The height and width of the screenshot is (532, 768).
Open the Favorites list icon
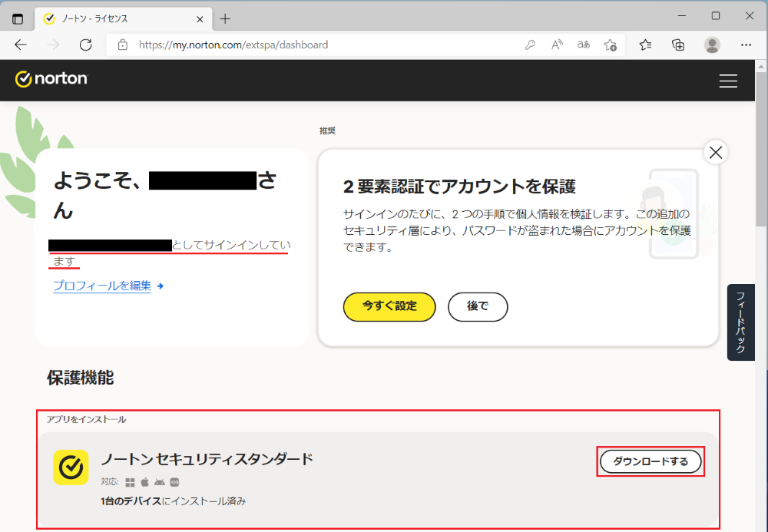tap(646, 45)
